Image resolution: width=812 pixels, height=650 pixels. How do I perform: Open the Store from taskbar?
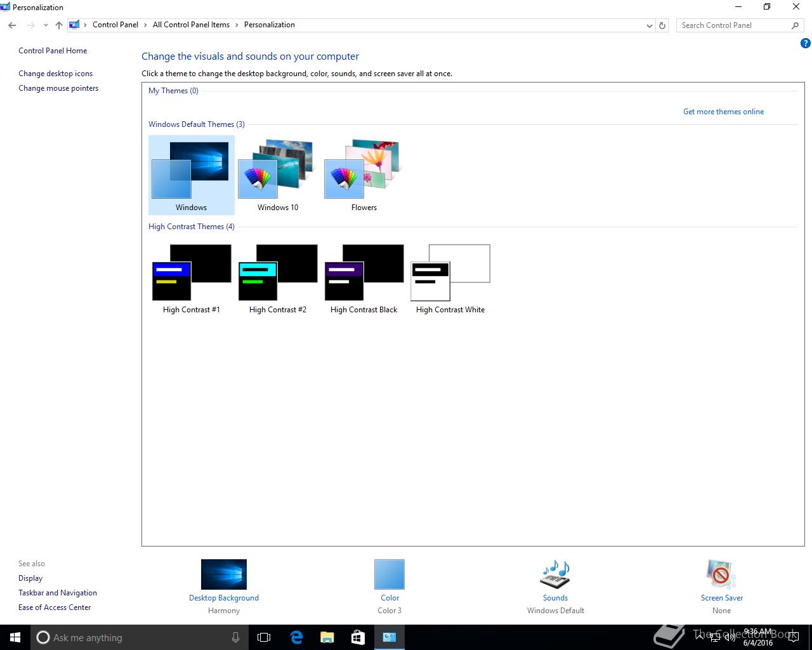tap(358, 637)
